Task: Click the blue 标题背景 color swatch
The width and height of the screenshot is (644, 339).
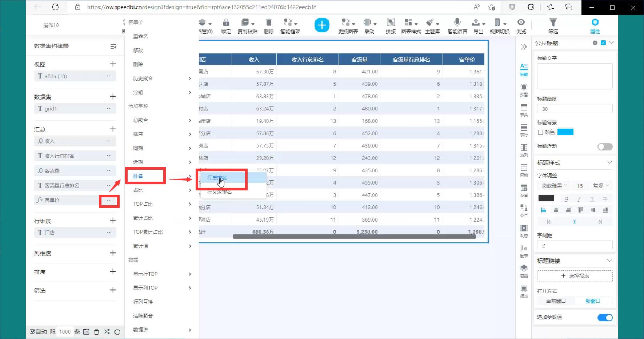Action: click(x=565, y=132)
